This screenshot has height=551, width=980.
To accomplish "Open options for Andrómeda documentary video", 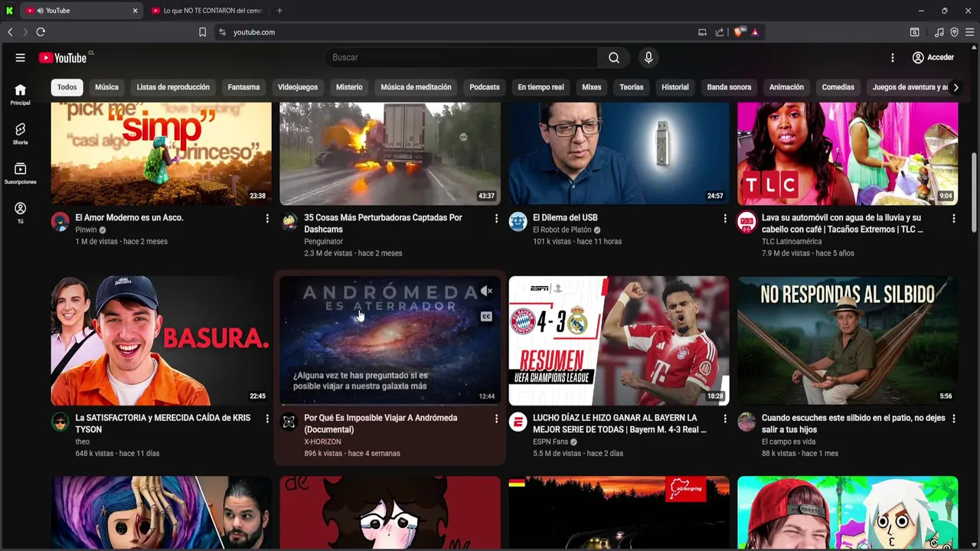I will [x=496, y=419].
